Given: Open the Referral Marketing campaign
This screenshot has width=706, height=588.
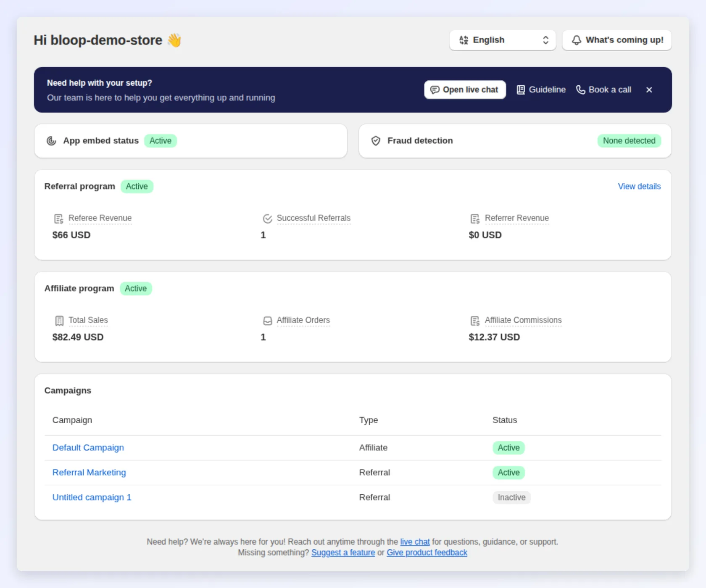Looking at the screenshot, I should 89,472.
